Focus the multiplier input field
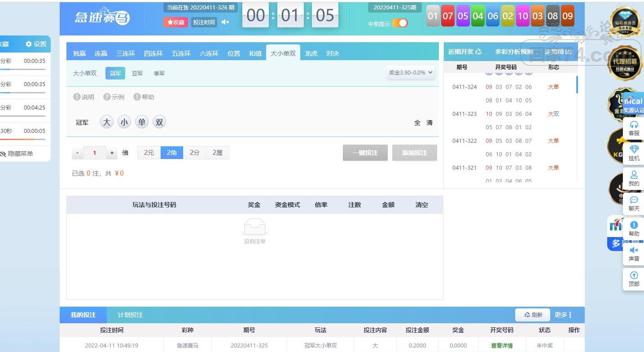Screen dimensions: 644x352 95,153
